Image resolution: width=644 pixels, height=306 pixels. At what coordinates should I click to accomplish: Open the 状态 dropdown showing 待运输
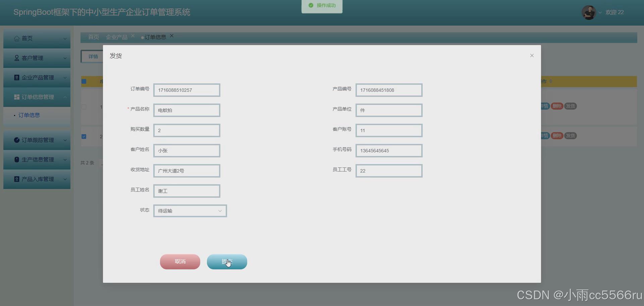click(190, 211)
